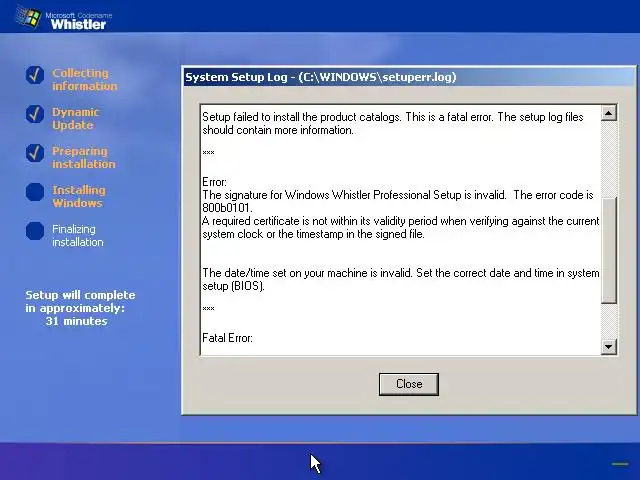640x480 pixels.
Task: Click the 'Installing Windows' step label
Action: pos(79,196)
